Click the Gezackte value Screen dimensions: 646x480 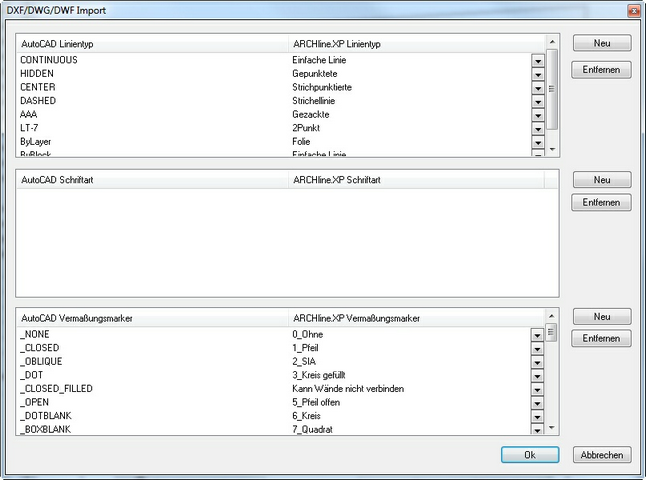(x=311, y=115)
